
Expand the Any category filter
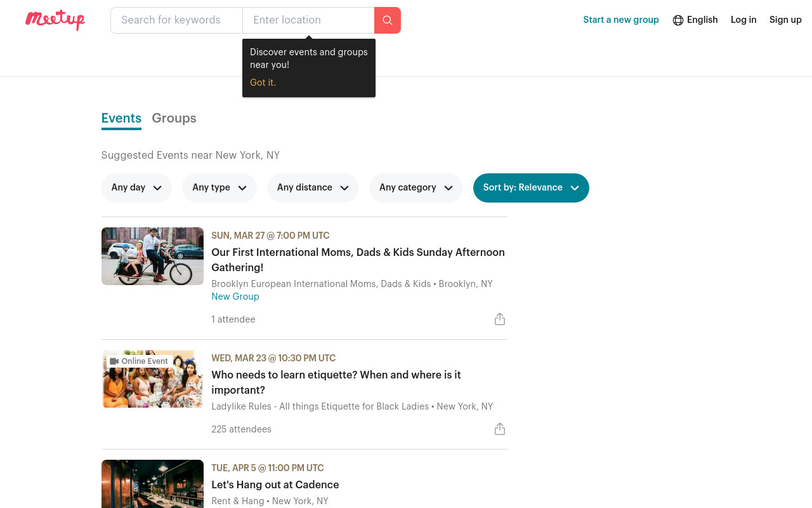416,188
